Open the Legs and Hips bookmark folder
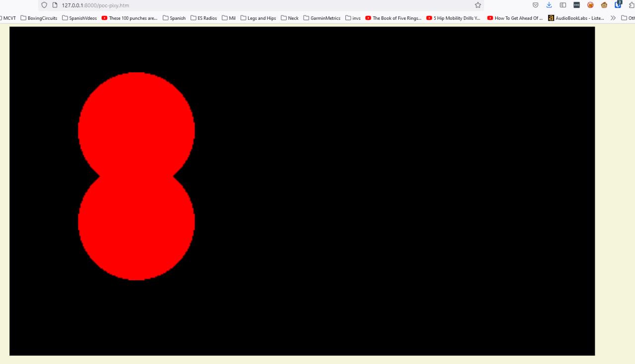635x364 pixels. (258, 18)
